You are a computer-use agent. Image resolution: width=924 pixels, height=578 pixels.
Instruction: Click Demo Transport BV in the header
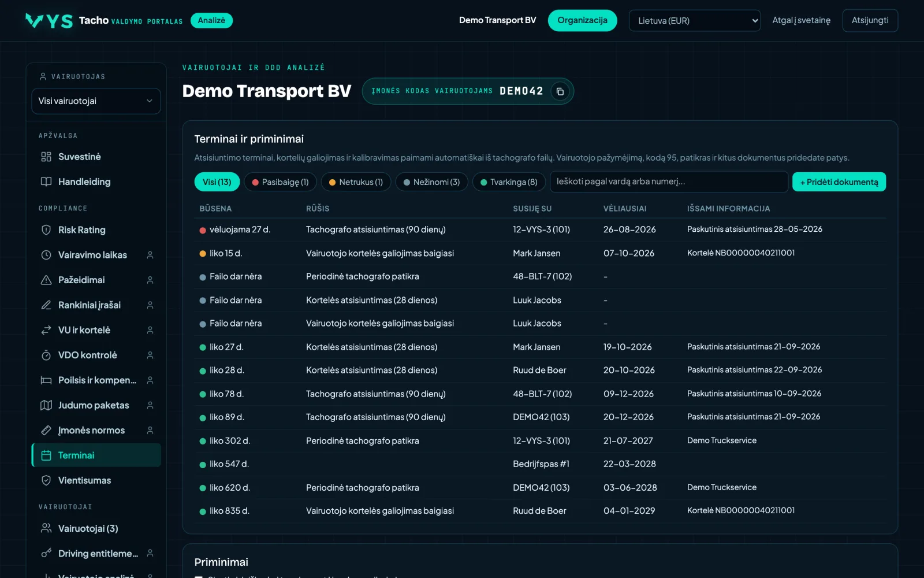[497, 20]
